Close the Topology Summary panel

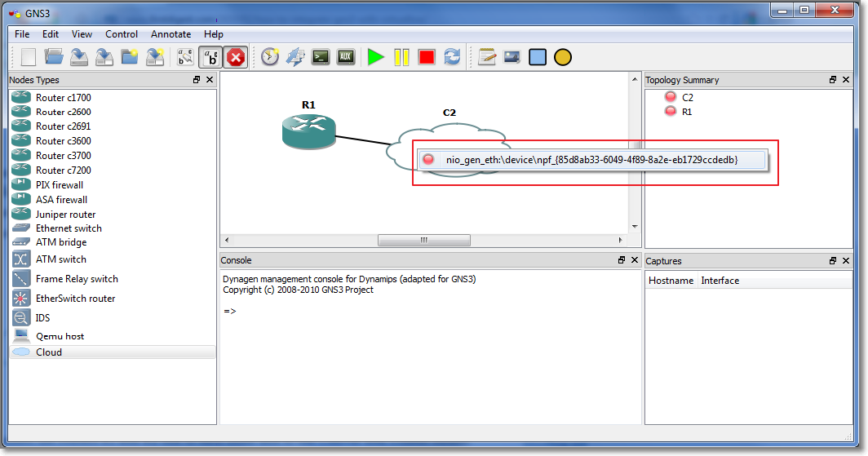846,80
